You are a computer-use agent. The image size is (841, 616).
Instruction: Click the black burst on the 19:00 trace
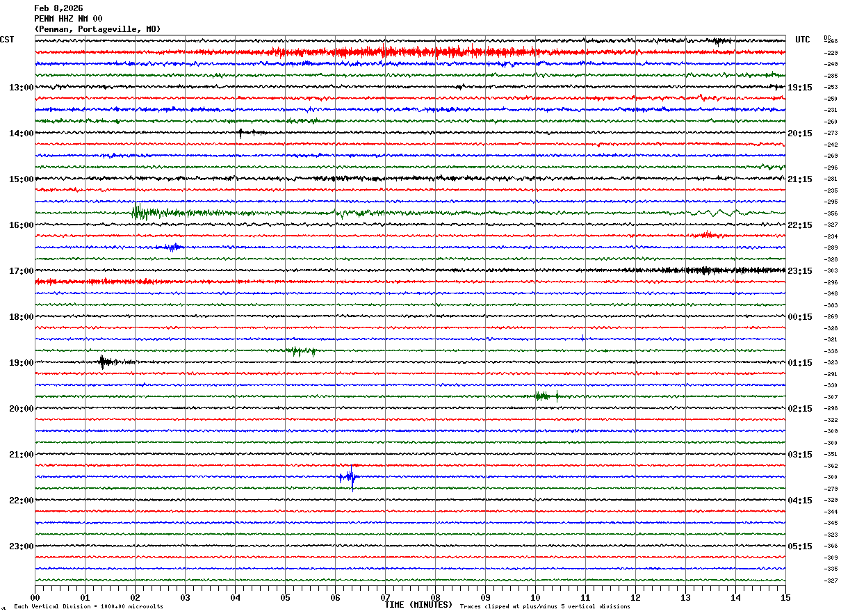[103, 362]
